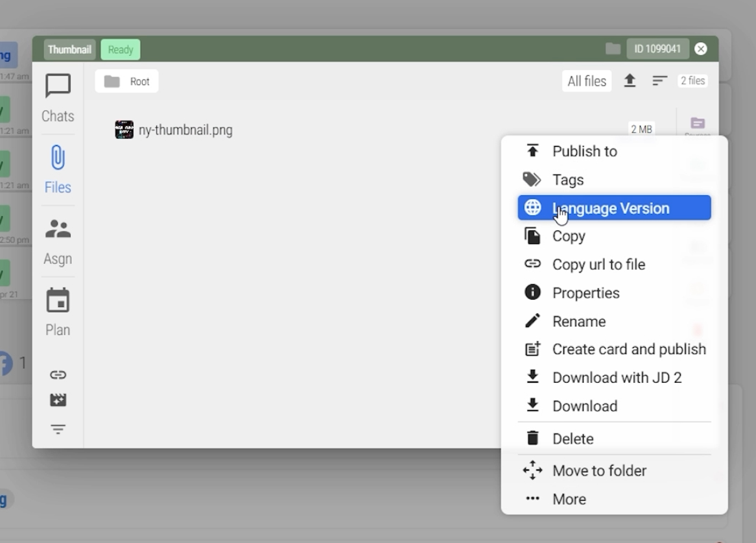Select Download with JD 2
The width and height of the screenshot is (756, 543).
[x=616, y=378]
